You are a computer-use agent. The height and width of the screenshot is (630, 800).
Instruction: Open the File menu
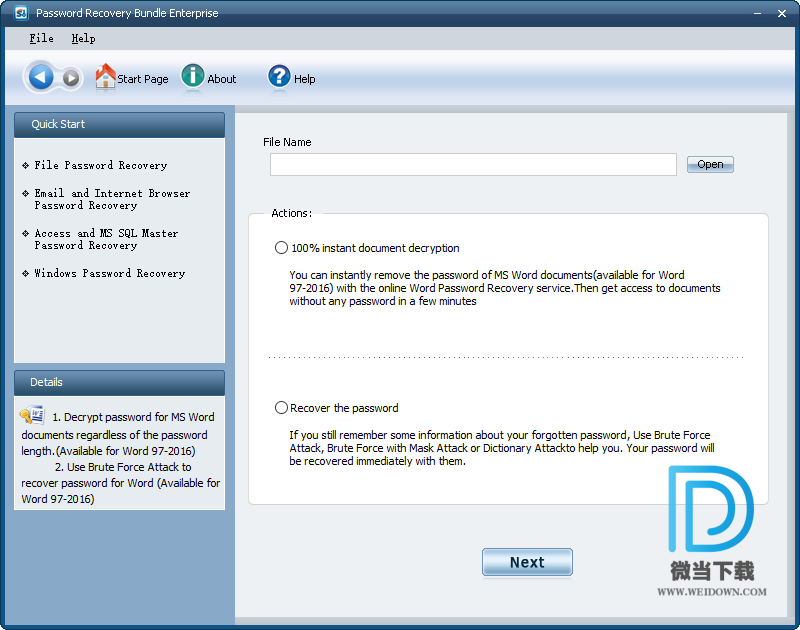tap(41, 38)
